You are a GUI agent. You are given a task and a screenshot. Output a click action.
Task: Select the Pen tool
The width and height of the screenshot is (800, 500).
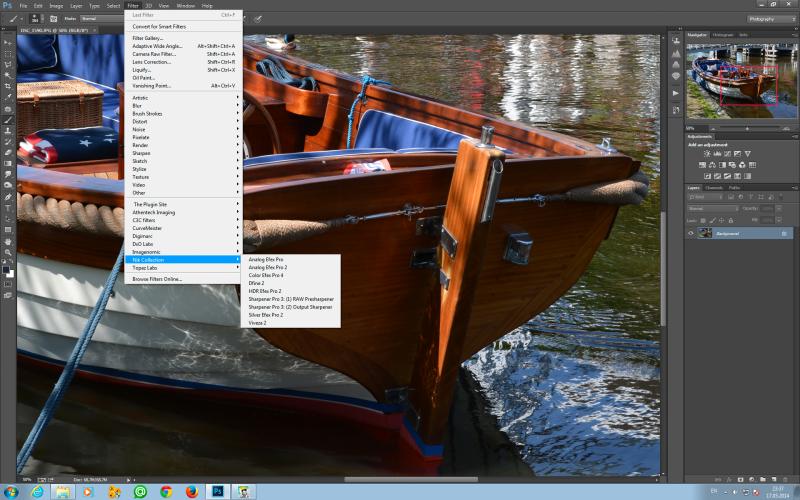[x=8, y=197]
